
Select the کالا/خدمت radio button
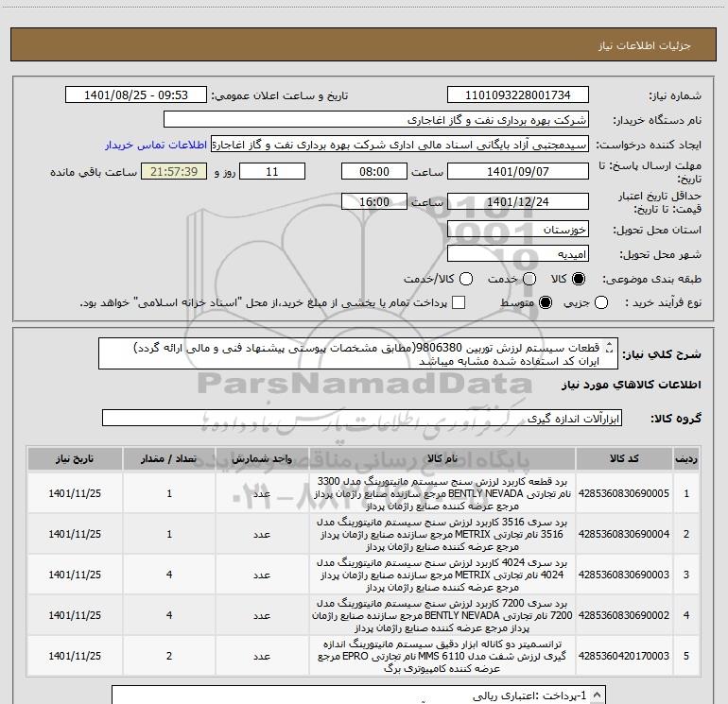pos(466,279)
